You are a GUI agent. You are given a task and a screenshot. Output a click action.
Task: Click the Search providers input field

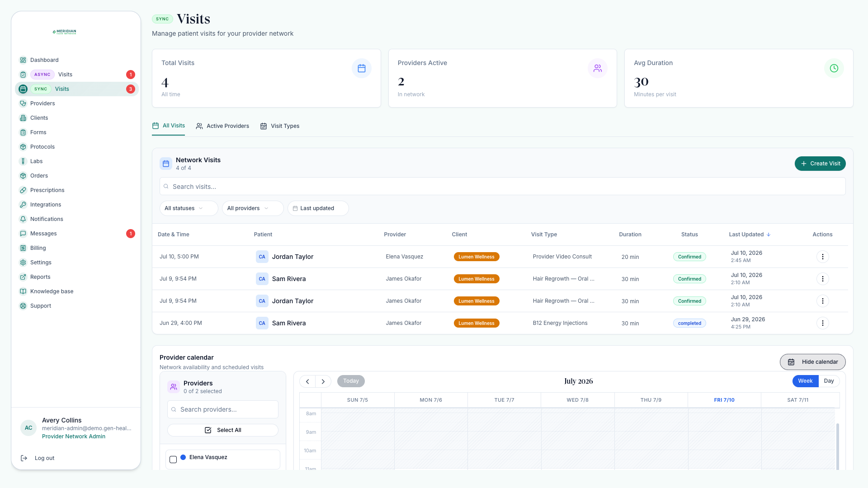pos(223,409)
